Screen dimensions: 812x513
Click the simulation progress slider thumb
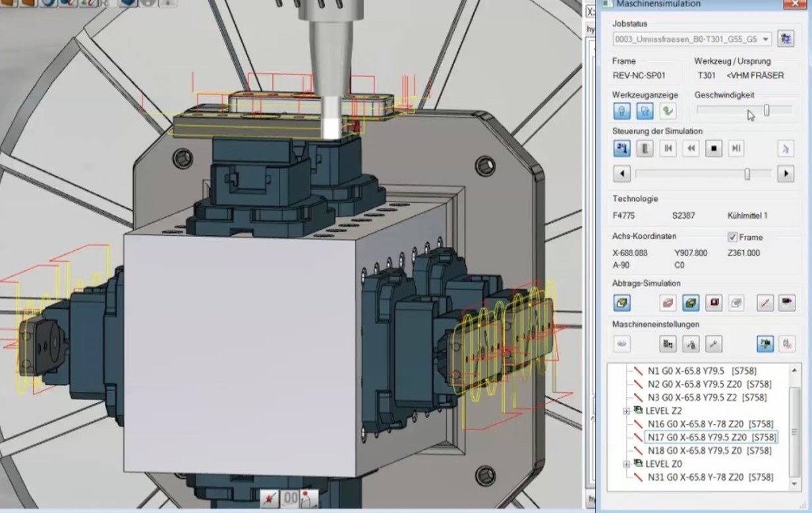747,174
